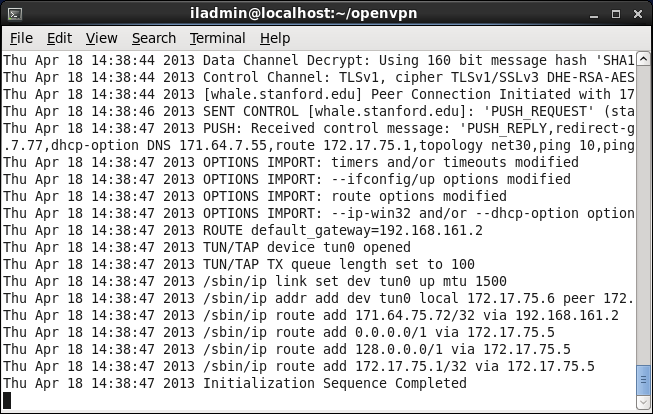Screen dimensions: 653x414
Task: Click the terminal window icon in title bar
Action: [x=14, y=12]
